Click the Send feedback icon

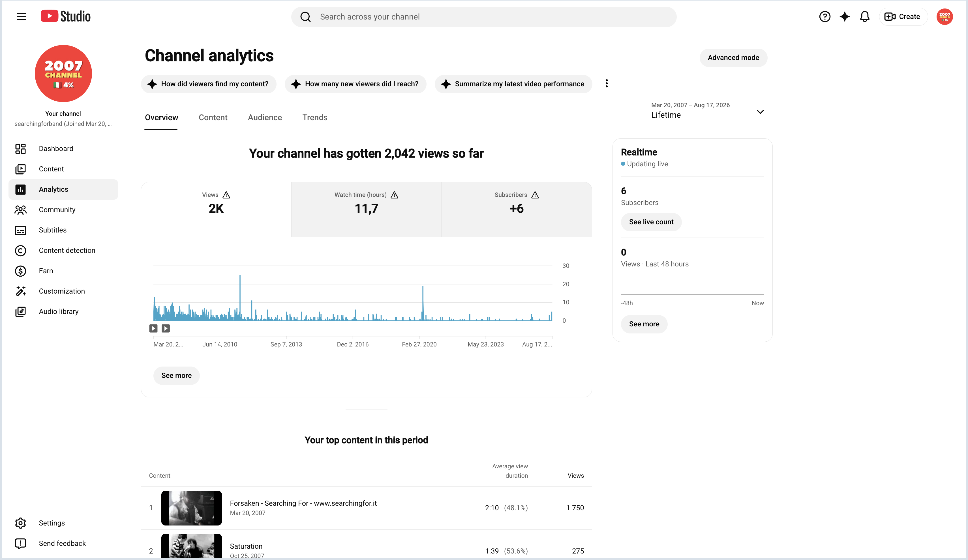tap(20, 544)
